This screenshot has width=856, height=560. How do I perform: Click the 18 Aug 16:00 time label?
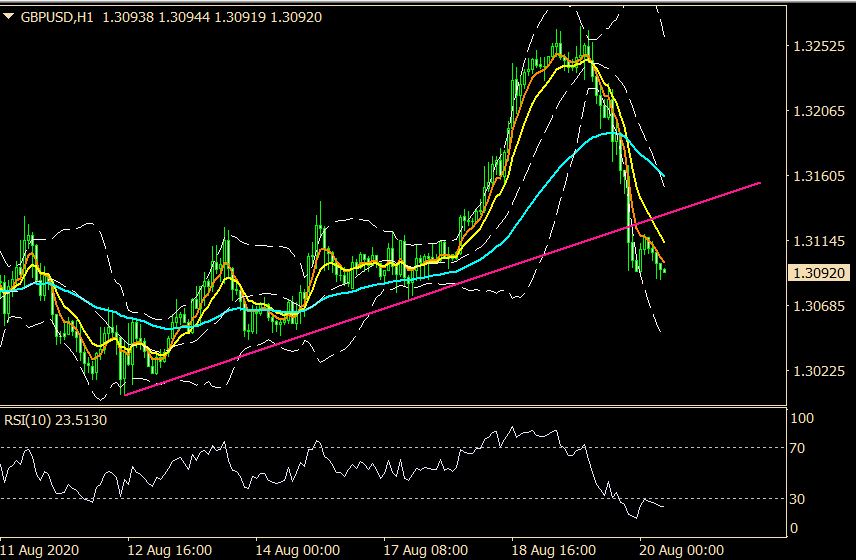[x=554, y=550]
